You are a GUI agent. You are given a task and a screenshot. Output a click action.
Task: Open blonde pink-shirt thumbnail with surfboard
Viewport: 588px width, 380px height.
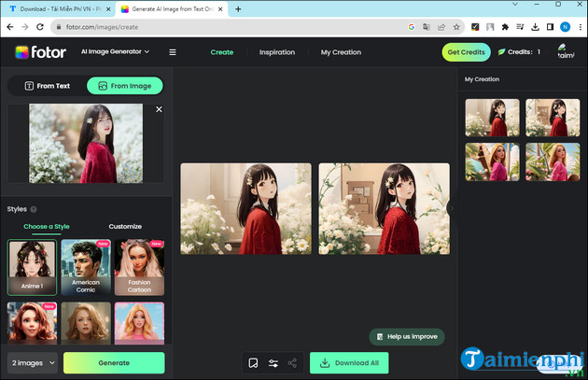click(493, 162)
